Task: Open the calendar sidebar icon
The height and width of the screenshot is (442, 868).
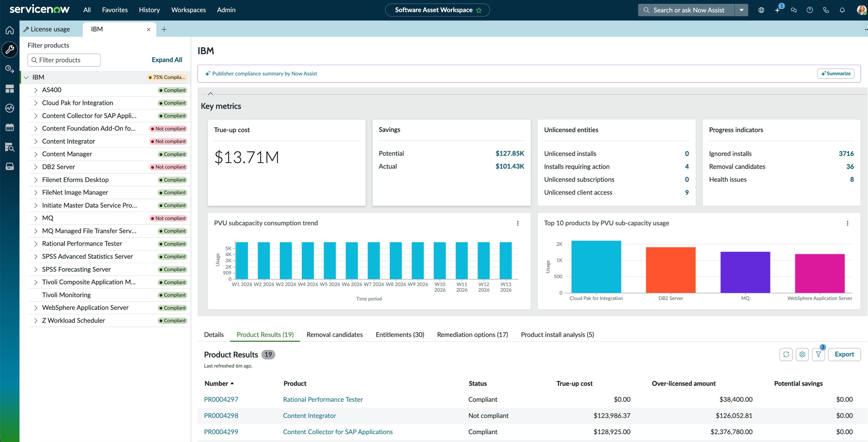Action: pyautogui.click(x=10, y=127)
